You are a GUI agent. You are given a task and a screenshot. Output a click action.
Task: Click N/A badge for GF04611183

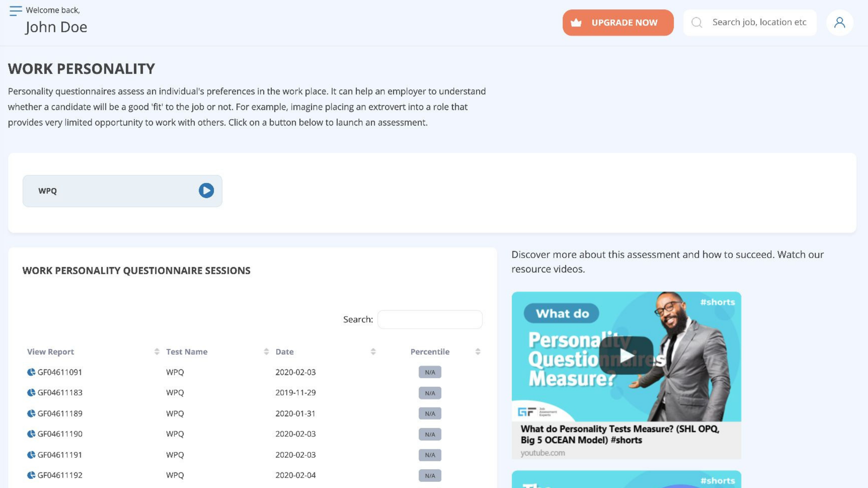[x=430, y=393]
